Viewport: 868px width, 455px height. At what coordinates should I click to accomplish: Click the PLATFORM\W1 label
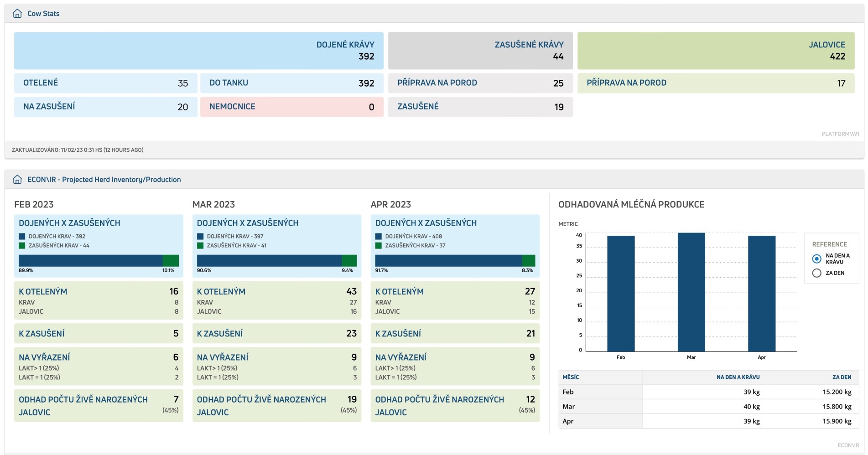(x=840, y=134)
